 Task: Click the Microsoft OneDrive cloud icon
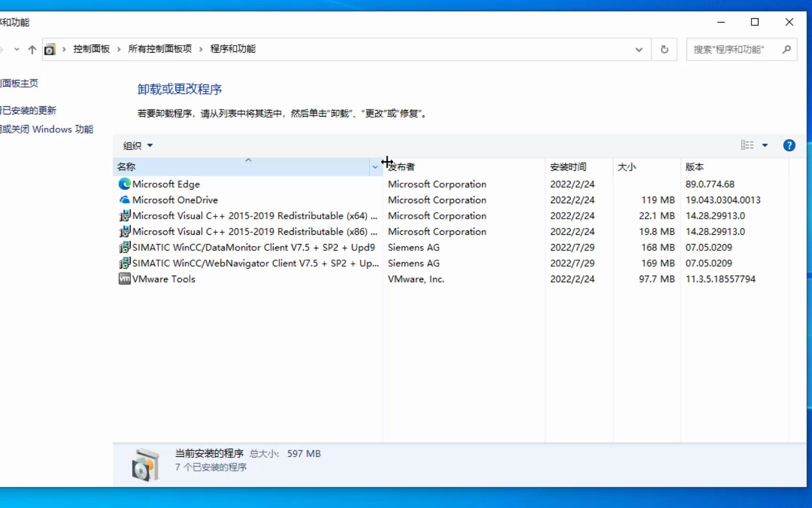(x=125, y=200)
